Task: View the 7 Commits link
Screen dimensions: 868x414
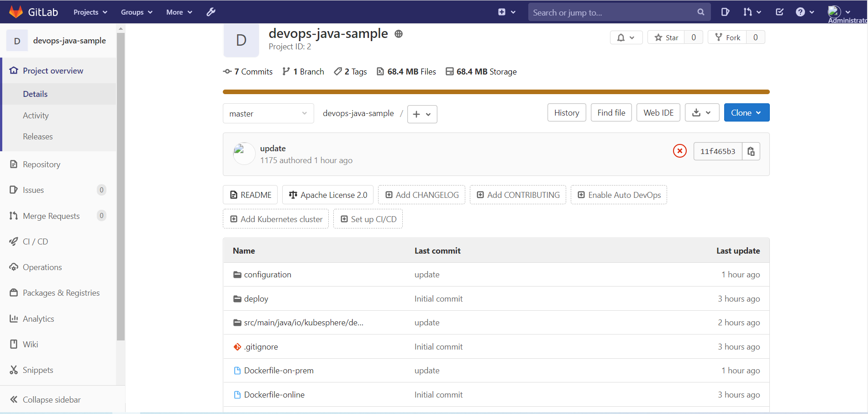Action: pos(247,72)
